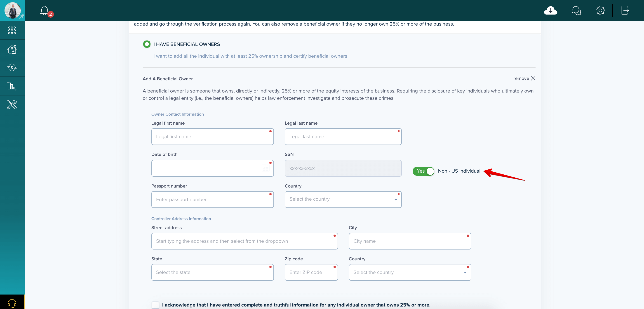Click the Non - US Individual label
644x309 pixels.
coord(459,171)
